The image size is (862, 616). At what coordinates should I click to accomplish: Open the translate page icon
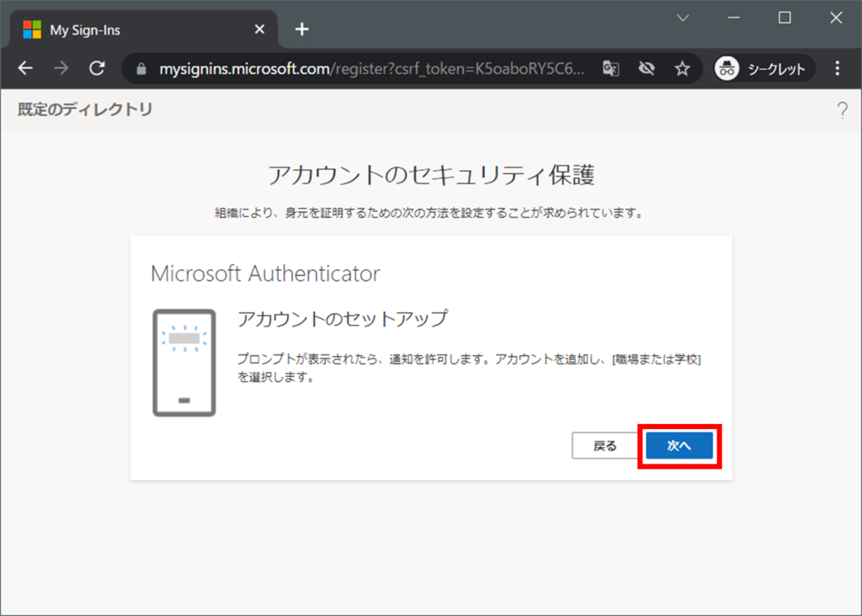click(611, 69)
